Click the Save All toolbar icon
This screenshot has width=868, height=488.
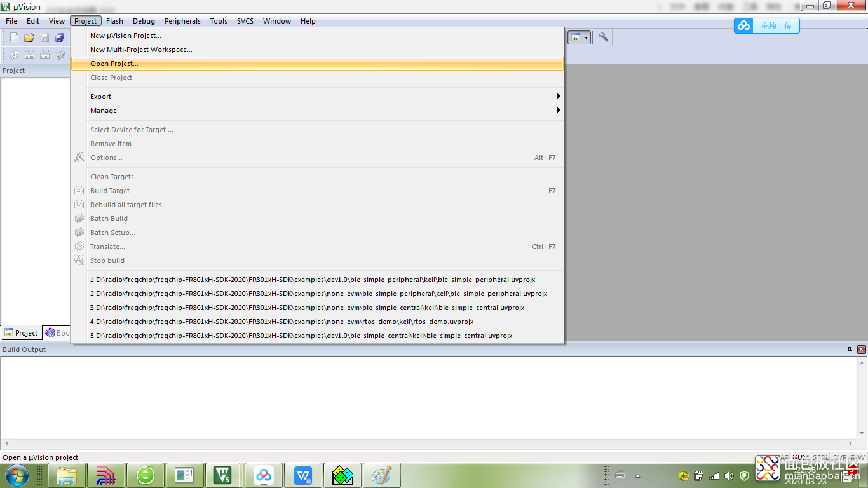60,37
